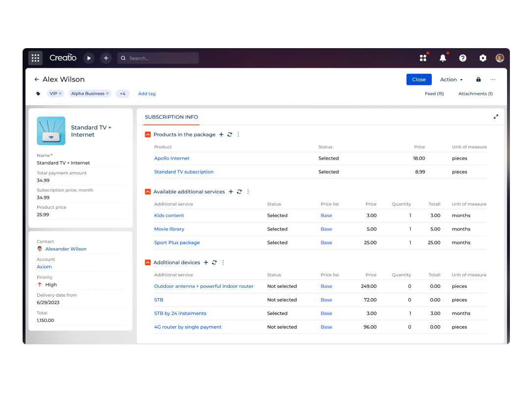532x393 pixels.
Task: Remove the VIP tag
Action: point(61,93)
